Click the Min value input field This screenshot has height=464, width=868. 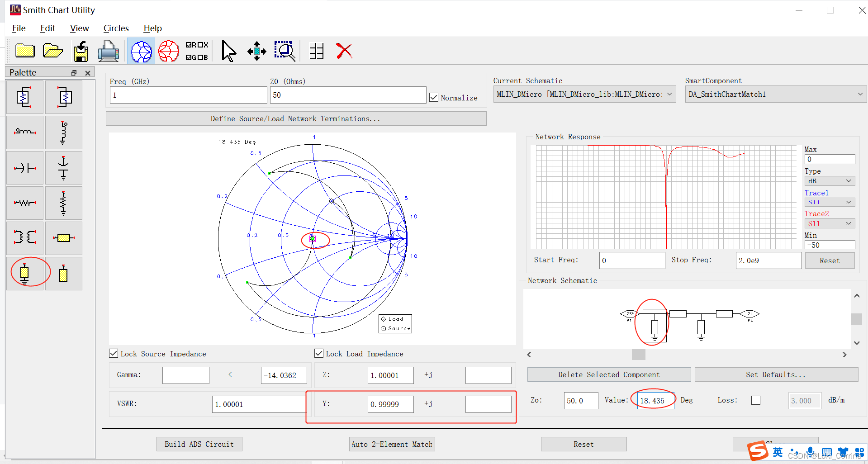pos(830,245)
